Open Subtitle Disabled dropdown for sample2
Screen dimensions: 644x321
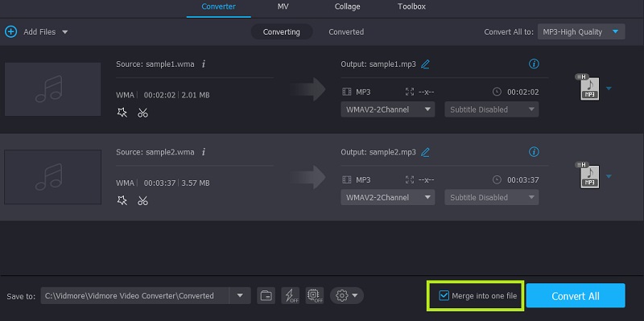(x=492, y=197)
